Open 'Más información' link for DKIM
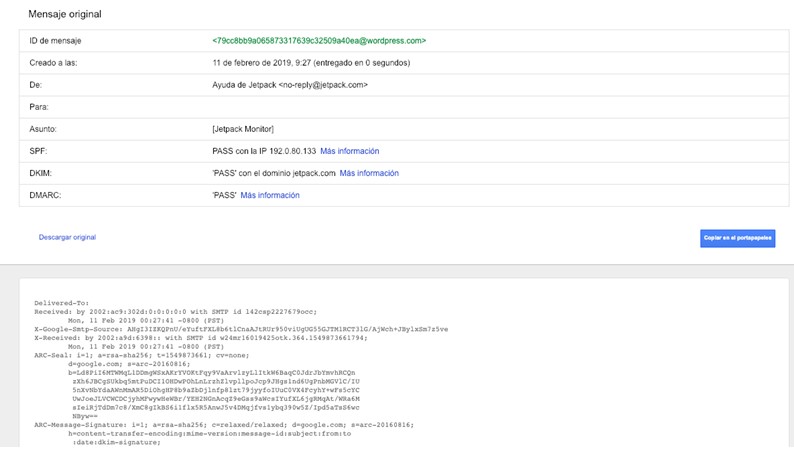This screenshot has height=454, width=794. [369, 173]
